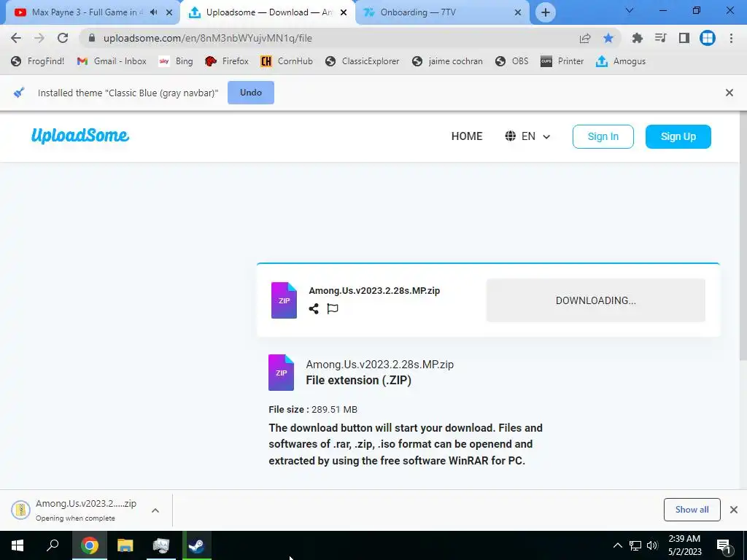Select the Uploadsome Download tab

[267, 12]
